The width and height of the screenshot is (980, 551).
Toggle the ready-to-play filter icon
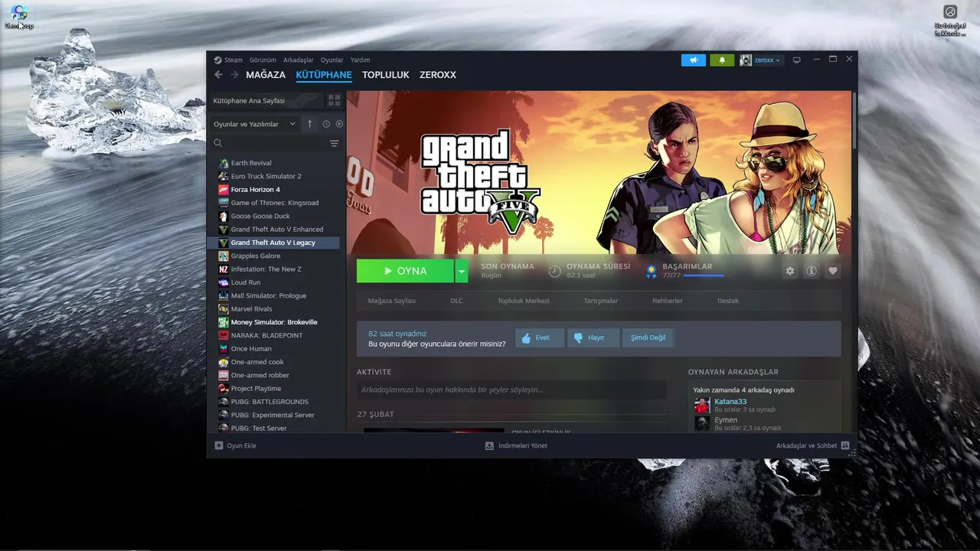[339, 124]
